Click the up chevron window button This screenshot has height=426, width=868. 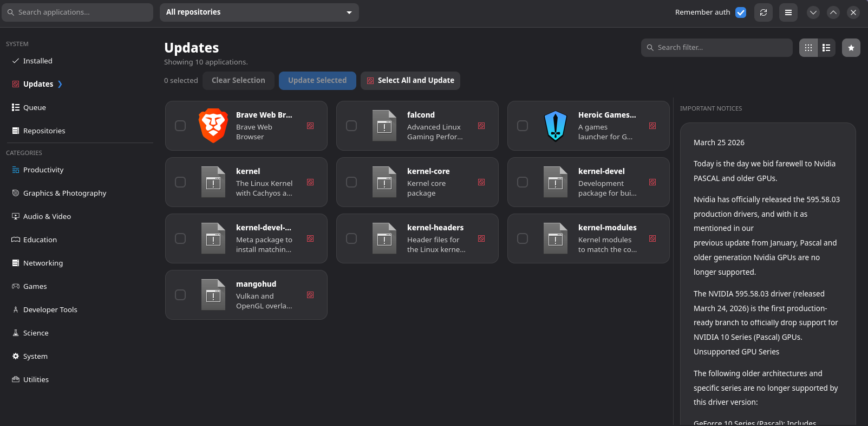(833, 12)
